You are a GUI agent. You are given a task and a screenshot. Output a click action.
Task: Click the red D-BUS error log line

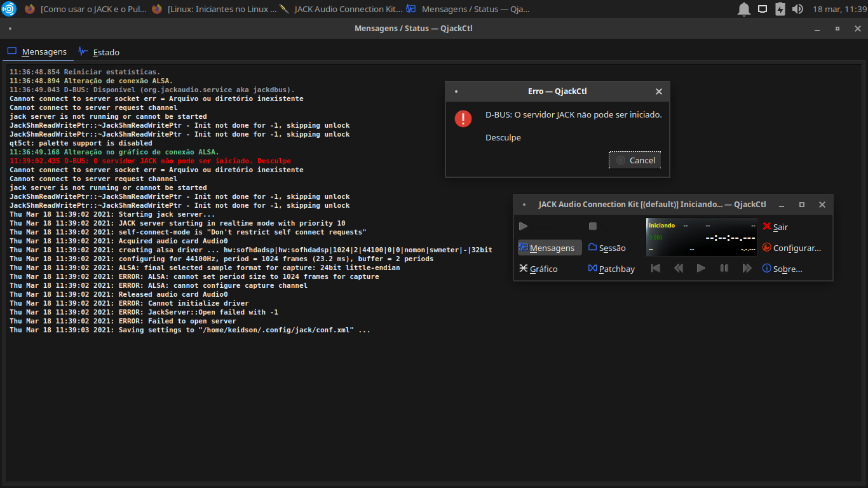pos(151,161)
